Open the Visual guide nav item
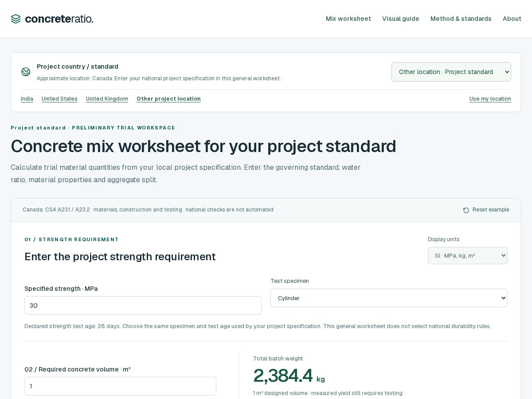Viewport: 532px width, 399px height. tap(401, 19)
